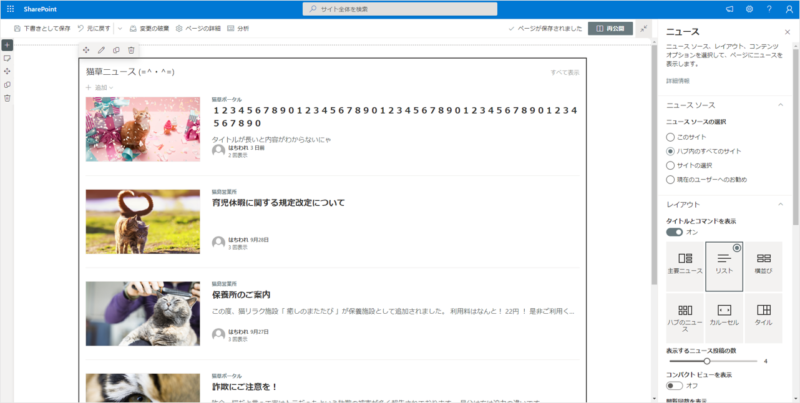Click the move web part icon
The height and width of the screenshot is (403, 800).
pyautogui.click(x=86, y=50)
